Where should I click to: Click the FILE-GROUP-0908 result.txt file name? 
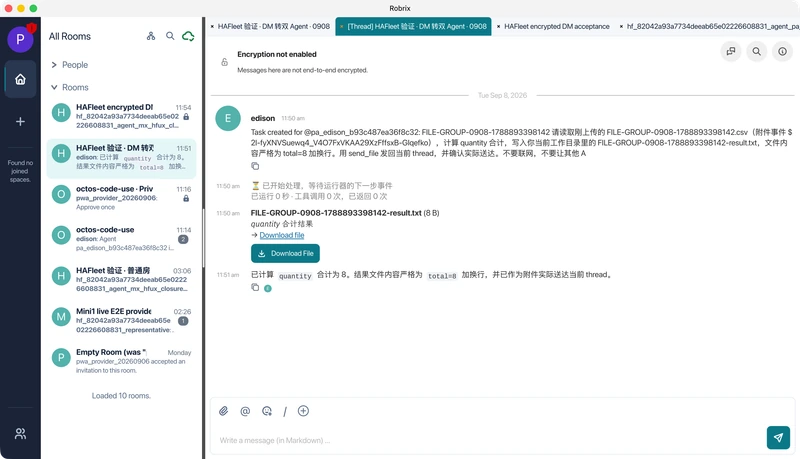pyautogui.click(x=336, y=213)
